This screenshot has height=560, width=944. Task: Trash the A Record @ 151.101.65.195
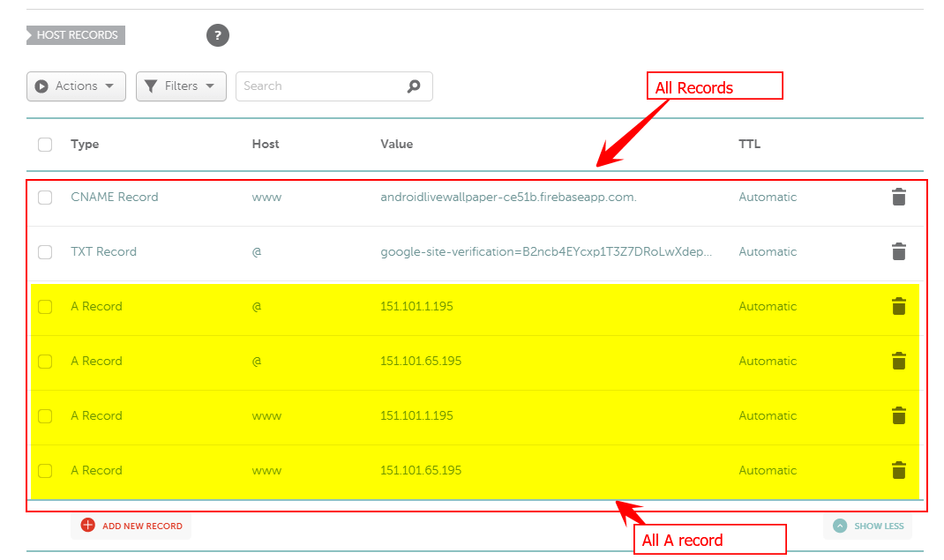[899, 361]
